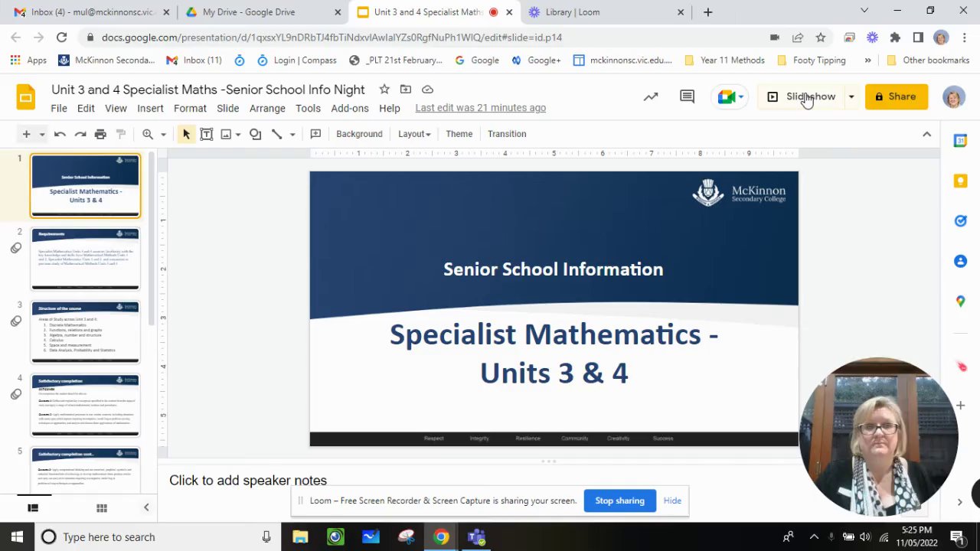Switch to filmstrip view
This screenshot has width=980, height=551.
33,508
